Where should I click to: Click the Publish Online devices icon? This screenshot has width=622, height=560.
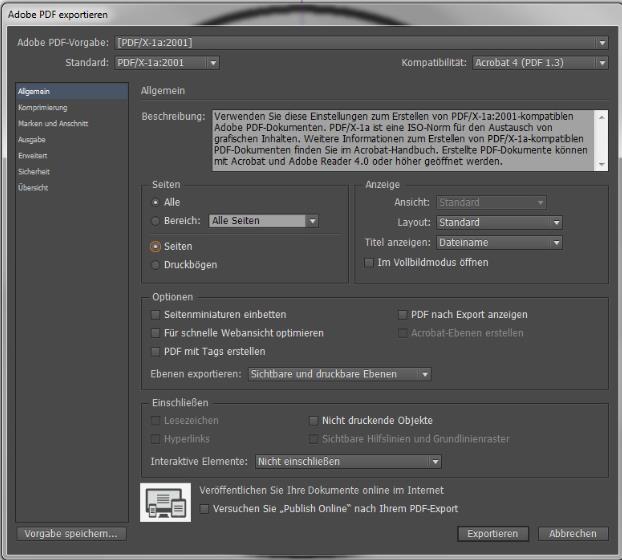165,502
